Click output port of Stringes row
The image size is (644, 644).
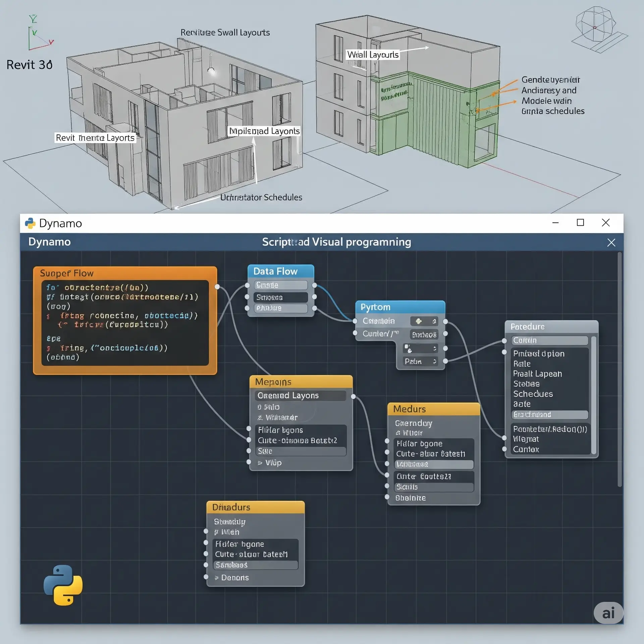pos(314,297)
